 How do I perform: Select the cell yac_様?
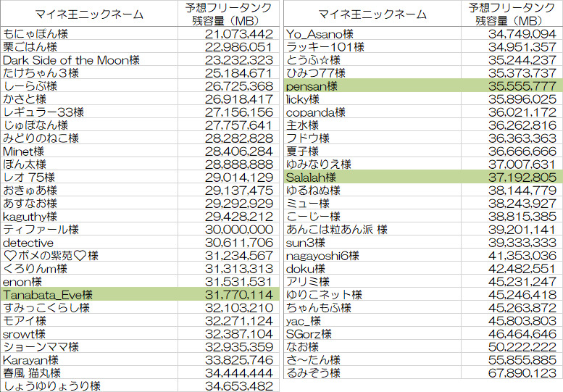click(372, 320)
